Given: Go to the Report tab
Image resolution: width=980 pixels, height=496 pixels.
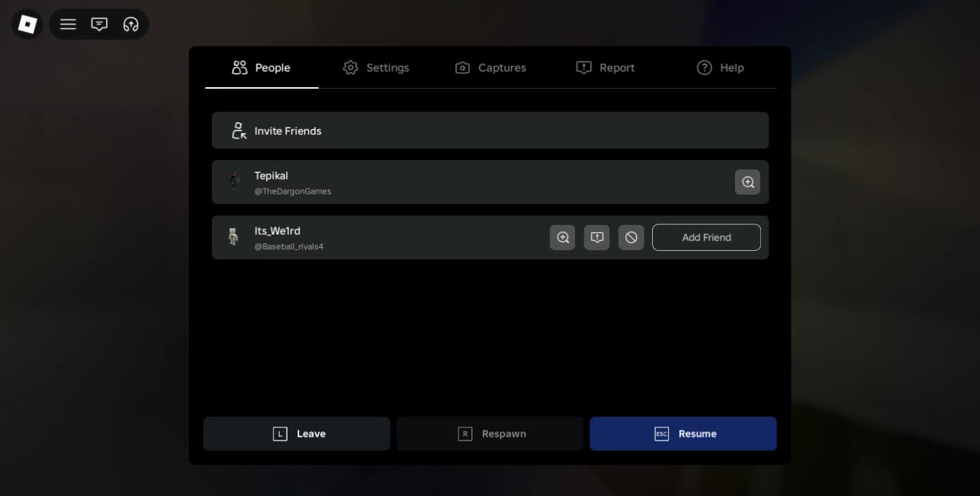Looking at the screenshot, I should point(605,68).
